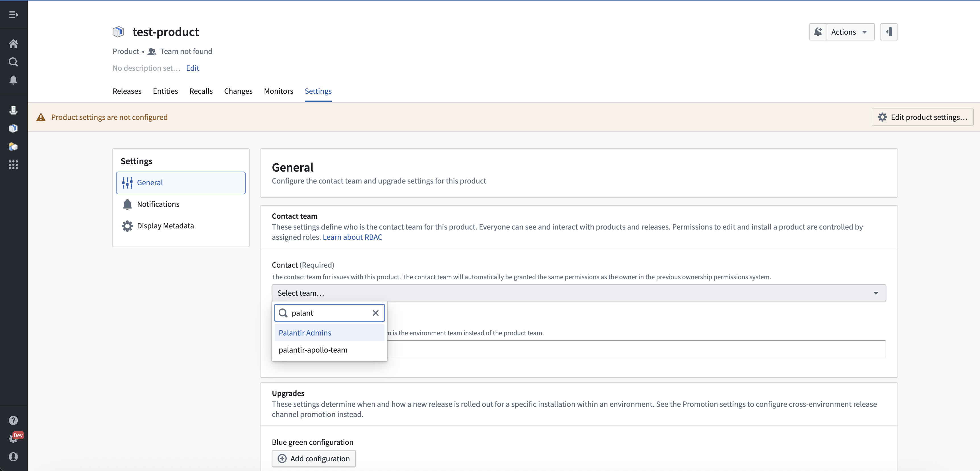Image resolution: width=980 pixels, height=471 pixels.
Task: Click the sidebar search magnifier icon
Action: [x=13, y=62]
